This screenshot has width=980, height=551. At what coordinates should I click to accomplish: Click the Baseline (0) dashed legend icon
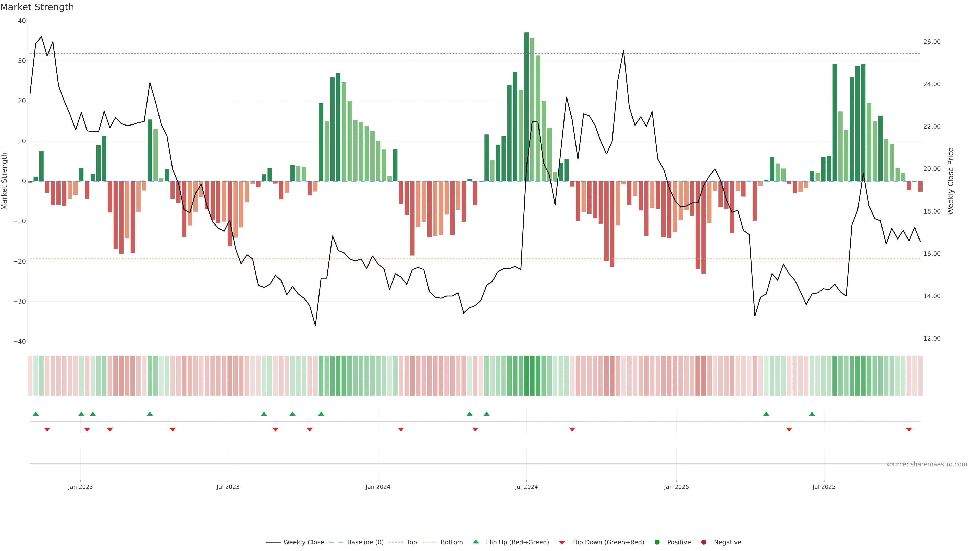336,542
